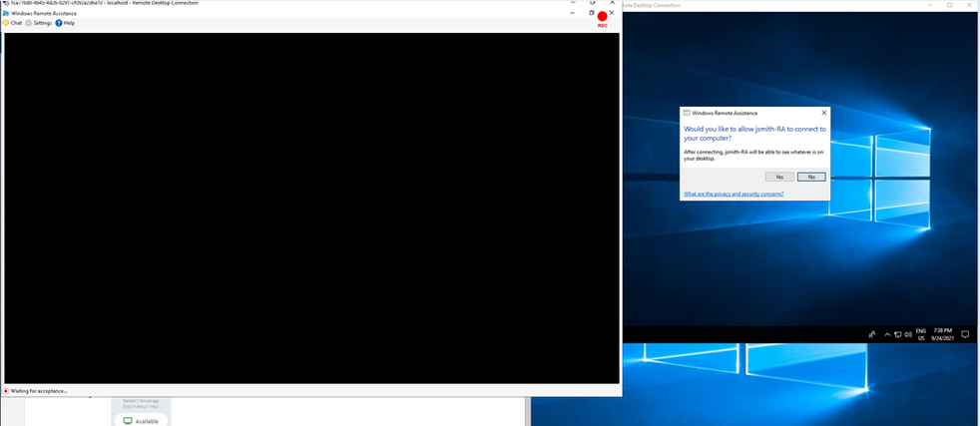Open the People icon in remote taskbar

click(872, 335)
